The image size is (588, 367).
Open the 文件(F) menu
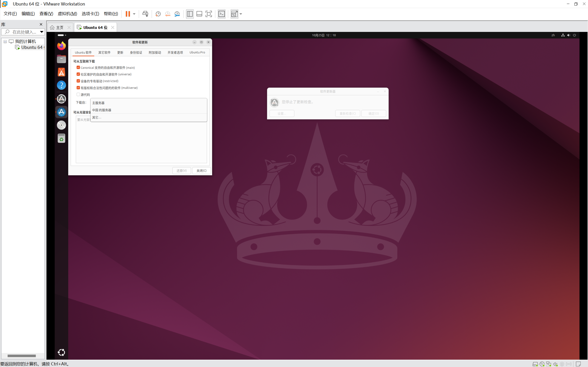tap(10, 14)
